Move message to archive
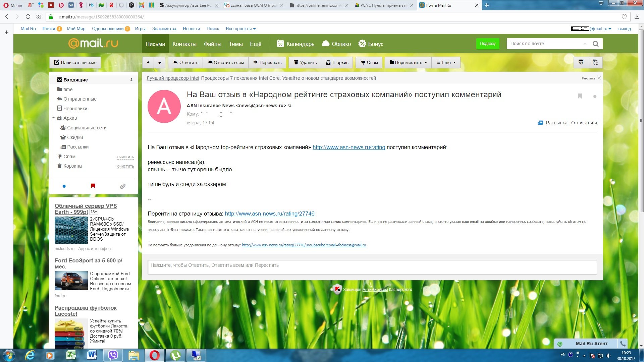This screenshot has width=644, height=362. [337, 62]
